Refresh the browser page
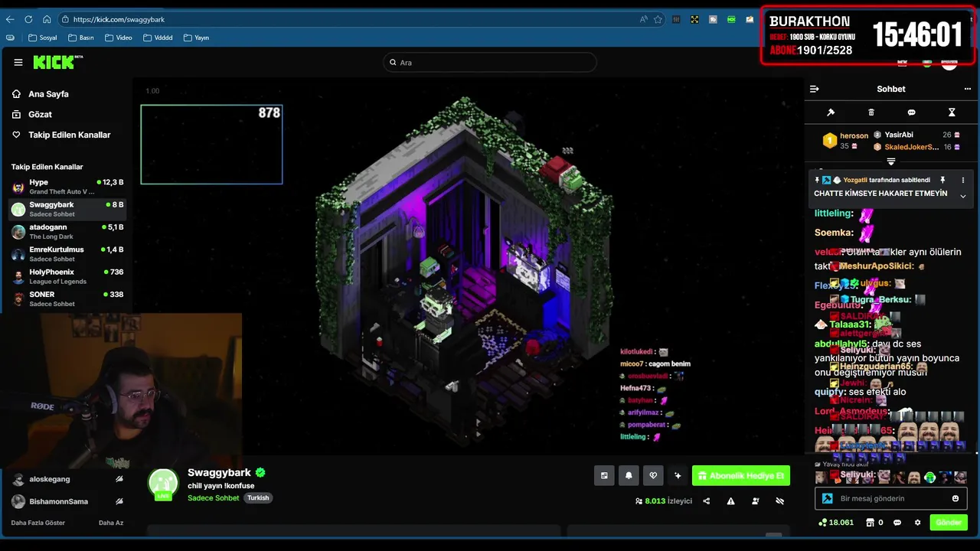This screenshot has height=551, width=980. [x=28, y=19]
